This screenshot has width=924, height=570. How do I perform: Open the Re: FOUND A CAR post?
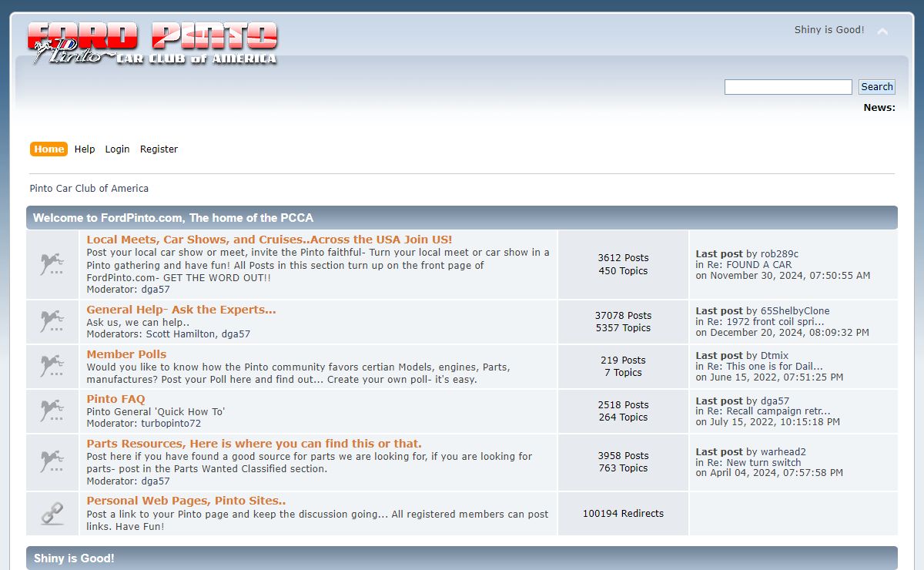pyautogui.click(x=748, y=265)
